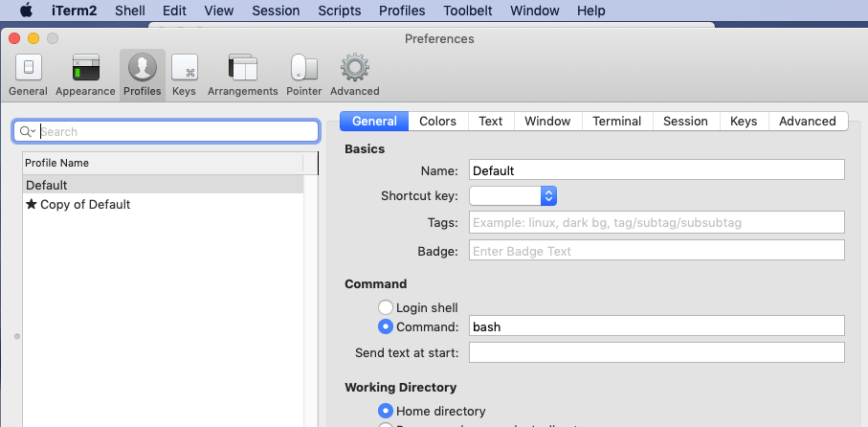Open the Edit menu
The width and height of the screenshot is (868, 427).
pos(174,11)
